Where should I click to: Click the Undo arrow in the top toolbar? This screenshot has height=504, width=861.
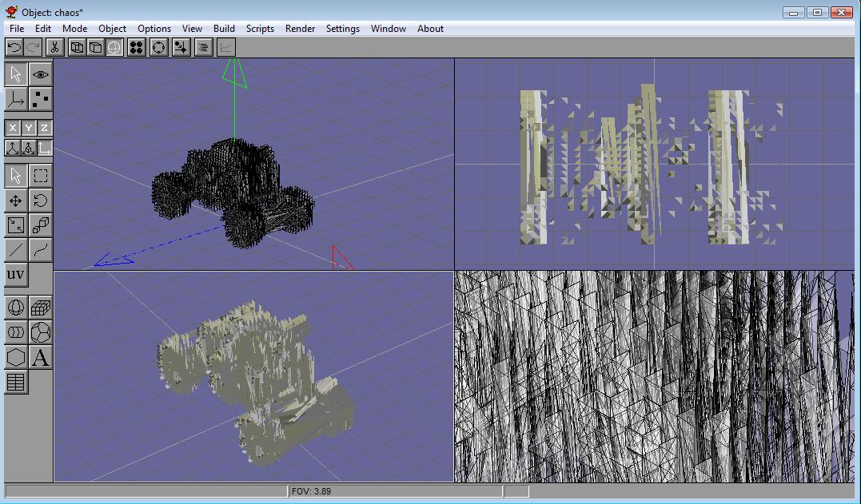[x=14, y=48]
